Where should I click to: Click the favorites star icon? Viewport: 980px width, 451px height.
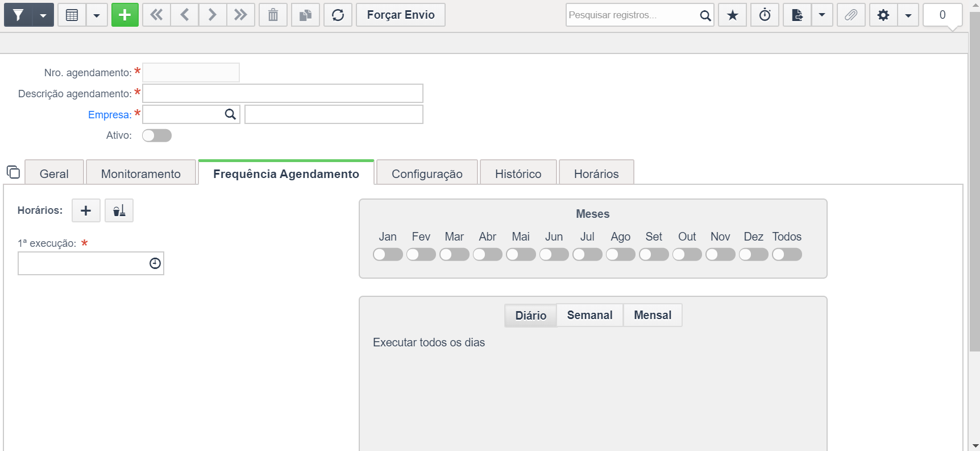tap(733, 15)
